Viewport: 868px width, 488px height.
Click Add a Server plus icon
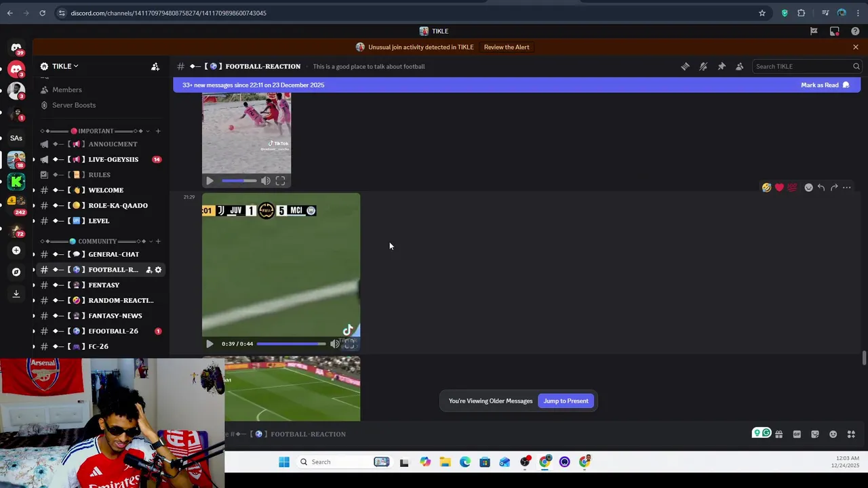[16, 250]
